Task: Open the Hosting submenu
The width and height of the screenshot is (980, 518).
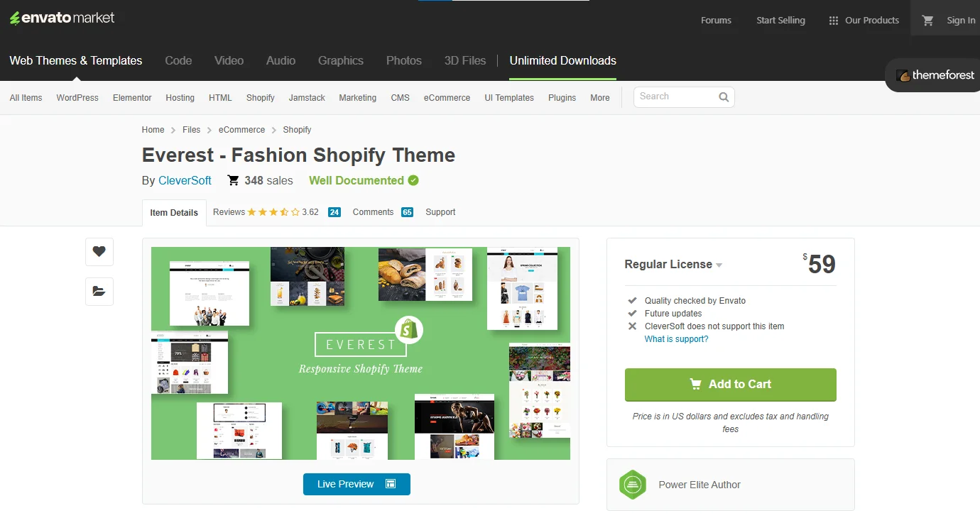Action: pyautogui.click(x=180, y=98)
